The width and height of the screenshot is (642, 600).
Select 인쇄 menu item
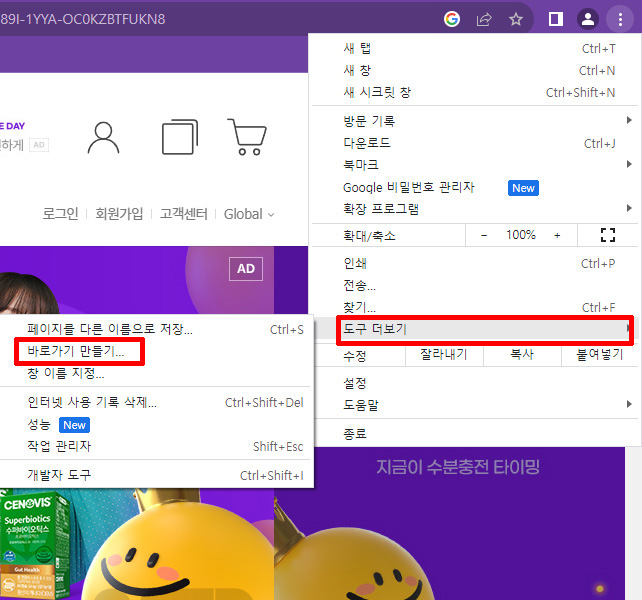[475, 263]
